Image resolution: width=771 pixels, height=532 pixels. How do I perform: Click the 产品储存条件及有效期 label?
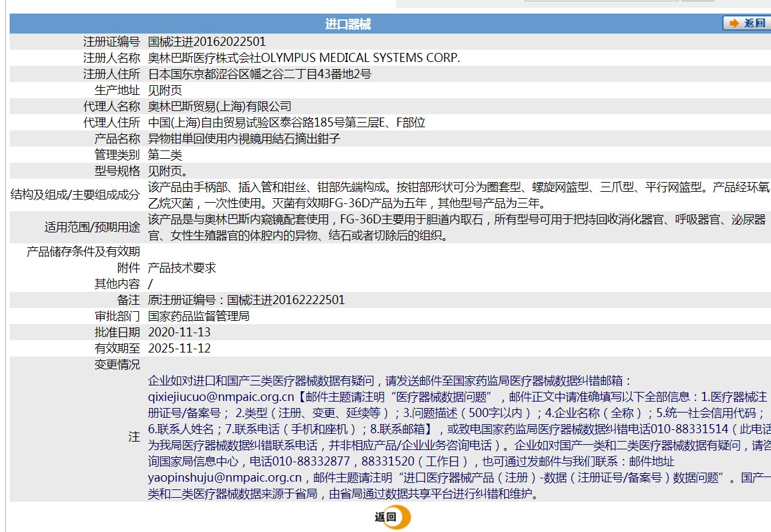click(83, 252)
